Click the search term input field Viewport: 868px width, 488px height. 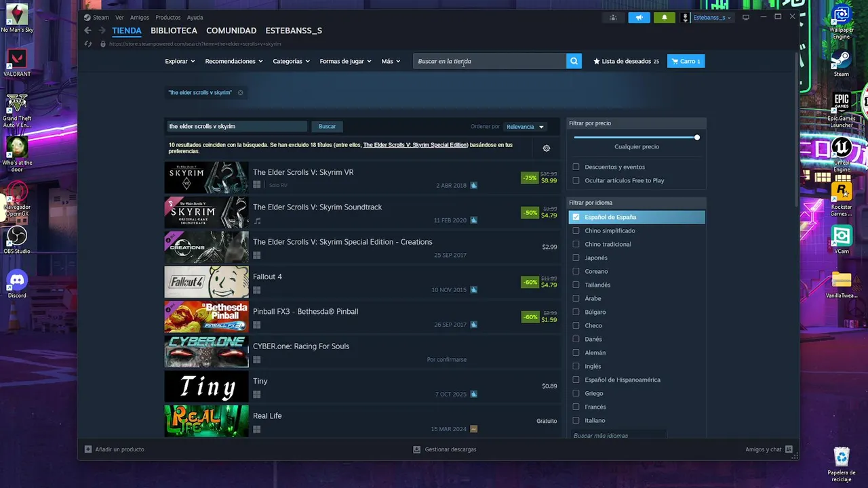pos(237,127)
